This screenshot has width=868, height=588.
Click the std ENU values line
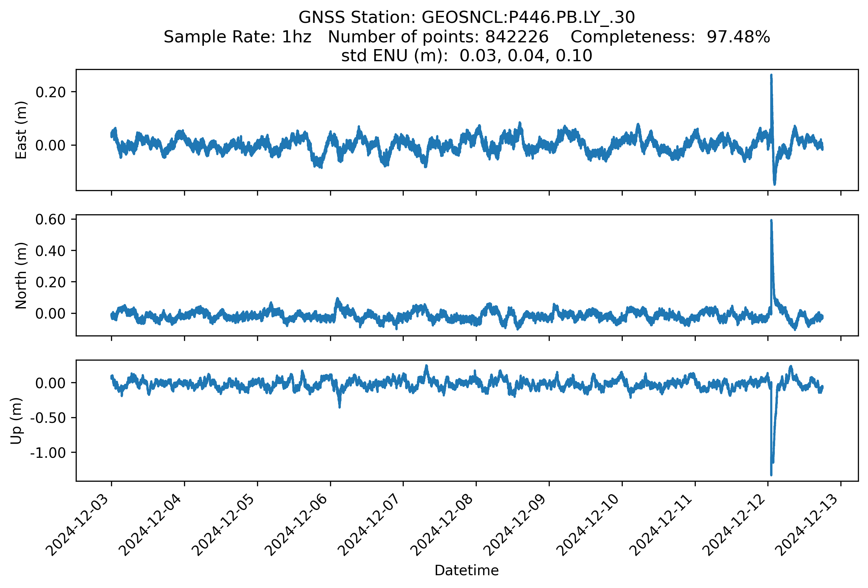[x=467, y=56]
